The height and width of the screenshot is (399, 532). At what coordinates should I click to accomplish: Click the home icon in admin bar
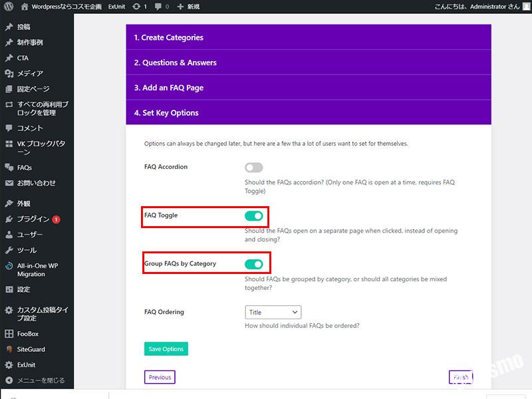[25, 6]
